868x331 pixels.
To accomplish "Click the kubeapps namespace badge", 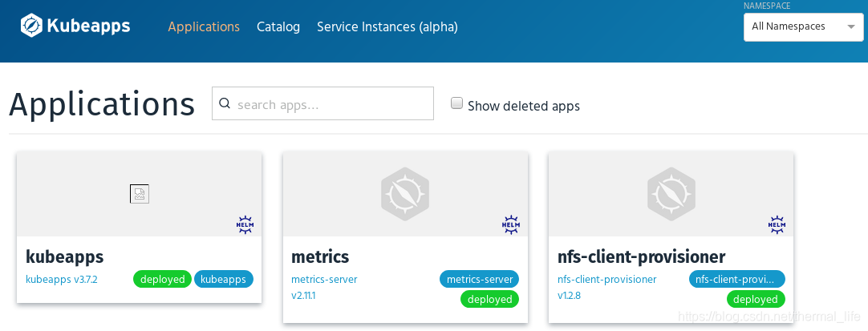I will click(x=224, y=279).
